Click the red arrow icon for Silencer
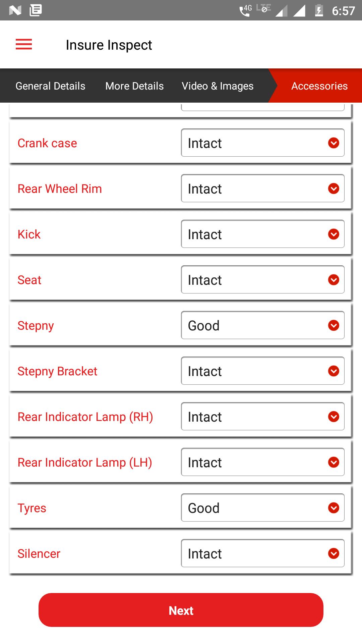The image size is (362, 644). (x=334, y=553)
